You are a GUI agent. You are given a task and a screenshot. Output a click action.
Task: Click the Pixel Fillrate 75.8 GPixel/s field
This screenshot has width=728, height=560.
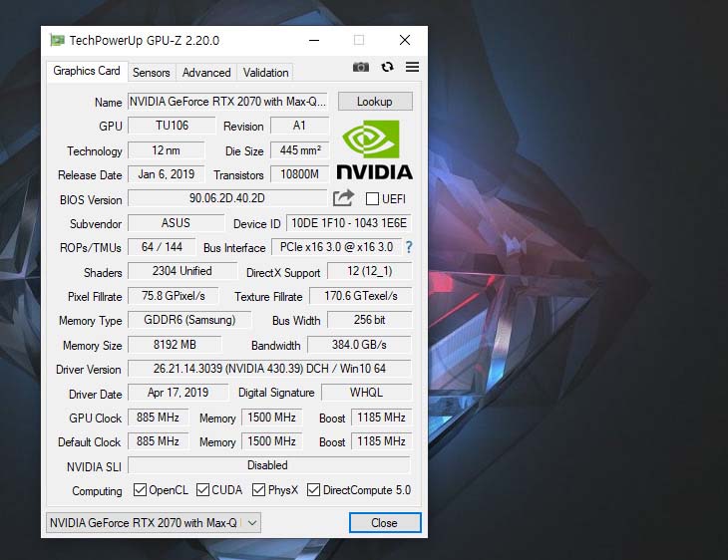point(174,296)
